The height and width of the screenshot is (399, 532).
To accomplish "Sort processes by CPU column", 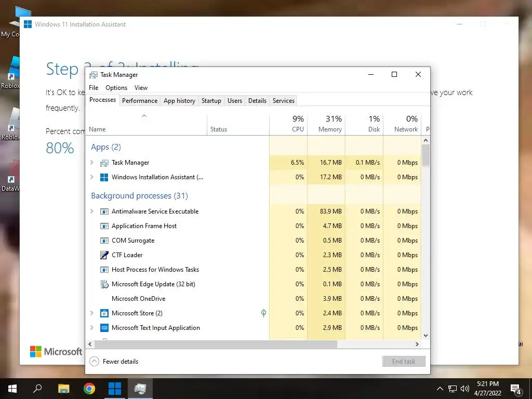I will point(288,125).
